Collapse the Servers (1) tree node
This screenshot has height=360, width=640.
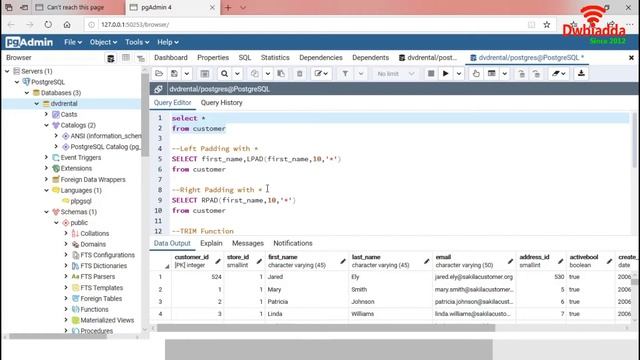[x=7, y=71]
